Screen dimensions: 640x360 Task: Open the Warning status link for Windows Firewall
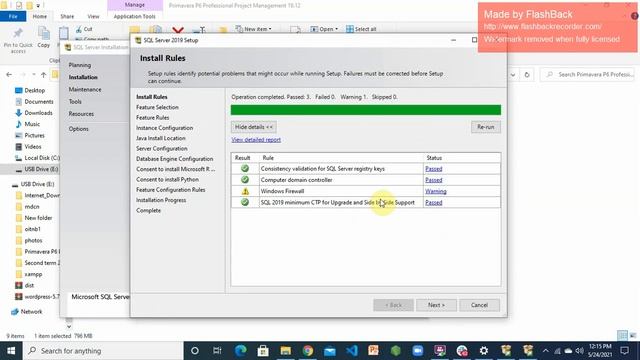[436, 191]
